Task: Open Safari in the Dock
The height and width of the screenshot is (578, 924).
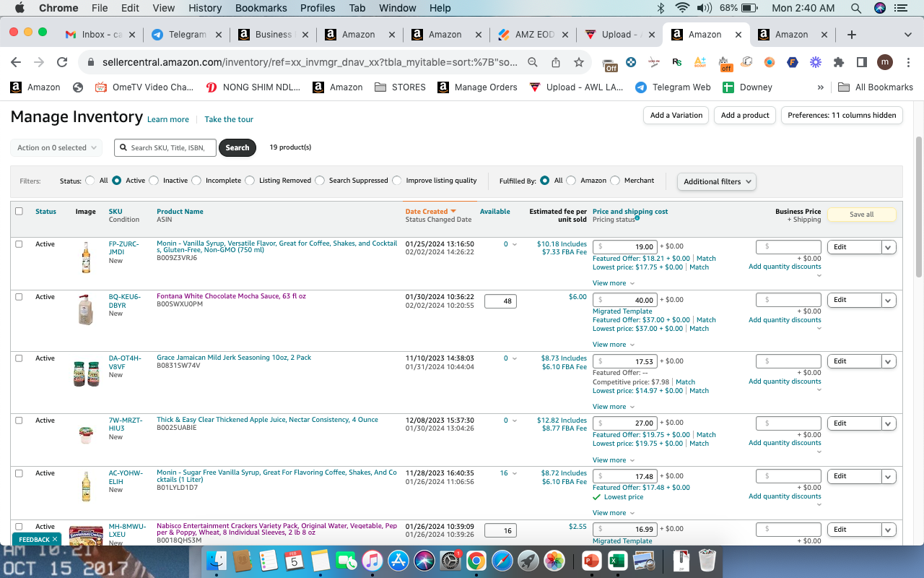Action: 502,560
